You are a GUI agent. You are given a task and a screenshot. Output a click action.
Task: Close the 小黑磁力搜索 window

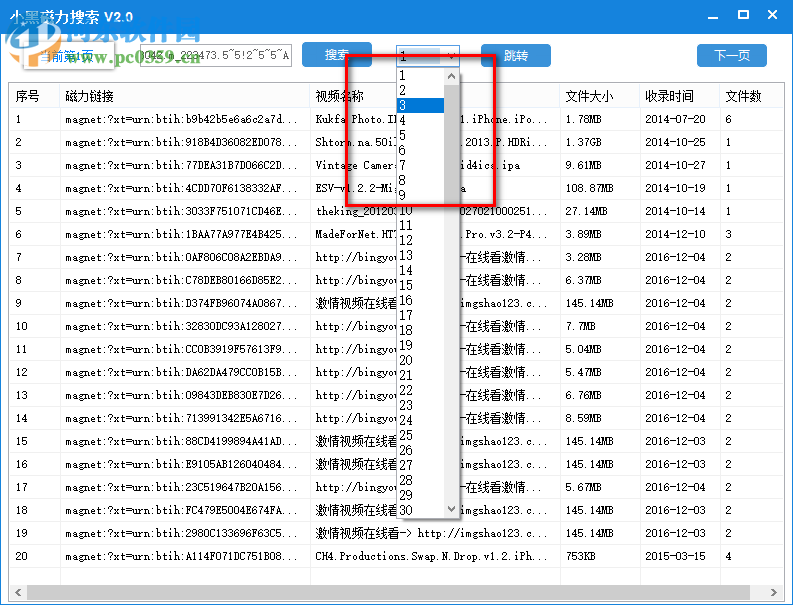coord(772,15)
